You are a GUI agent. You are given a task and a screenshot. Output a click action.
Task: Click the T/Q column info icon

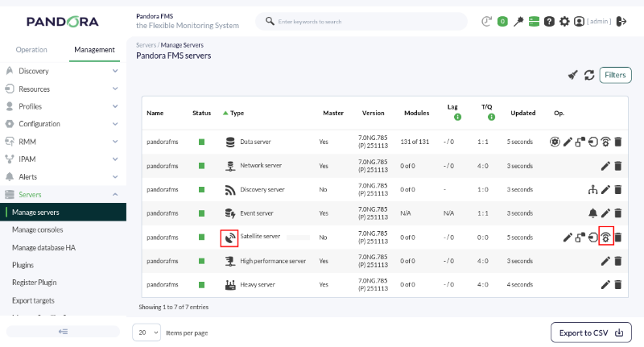pos(491,117)
